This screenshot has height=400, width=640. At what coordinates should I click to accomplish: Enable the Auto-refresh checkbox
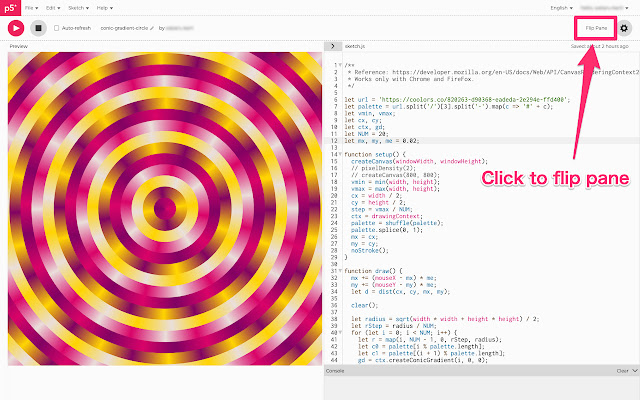pyautogui.click(x=56, y=28)
